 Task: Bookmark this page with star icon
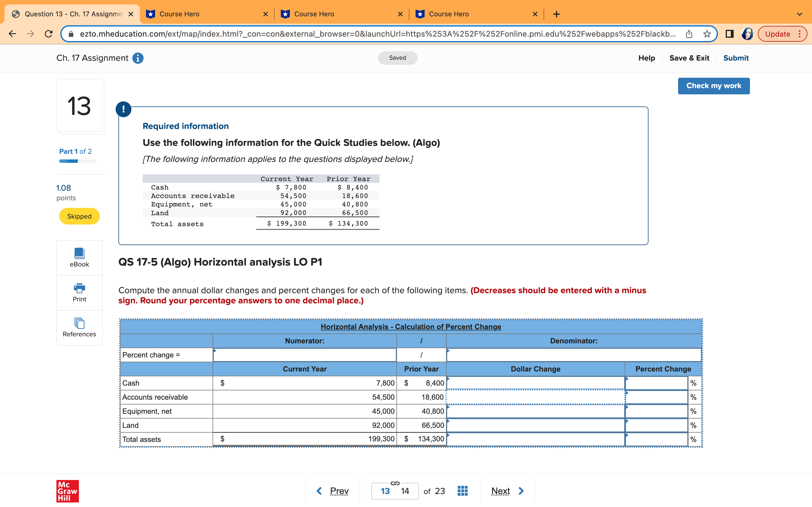pos(707,34)
